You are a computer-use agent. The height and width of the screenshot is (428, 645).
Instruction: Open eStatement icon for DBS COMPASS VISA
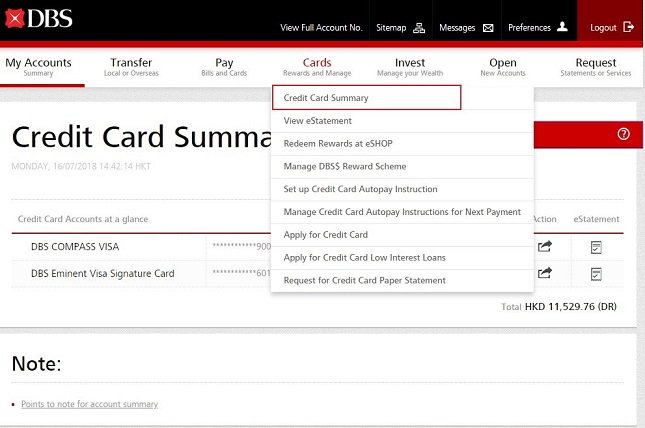(596, 246)
